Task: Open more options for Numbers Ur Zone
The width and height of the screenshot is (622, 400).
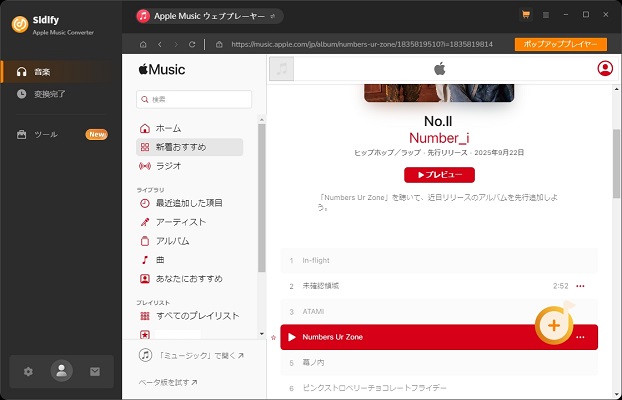Action: 580,337
